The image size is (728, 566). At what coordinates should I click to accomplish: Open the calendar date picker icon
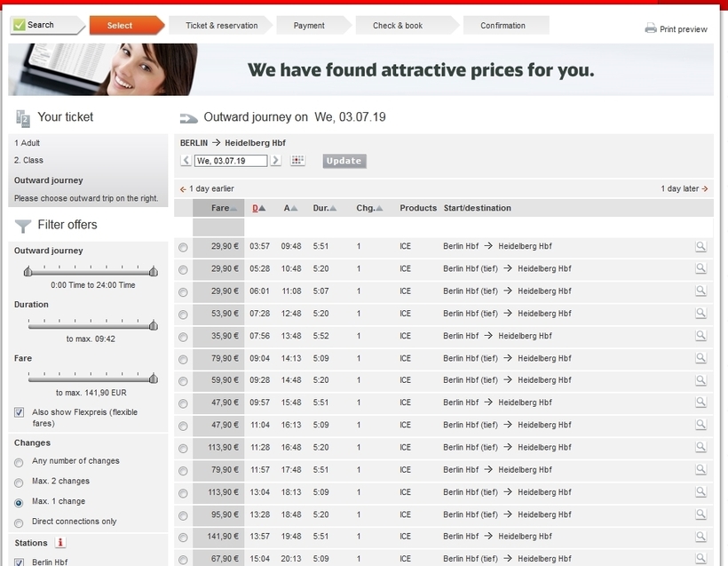(x=297, y=160)
